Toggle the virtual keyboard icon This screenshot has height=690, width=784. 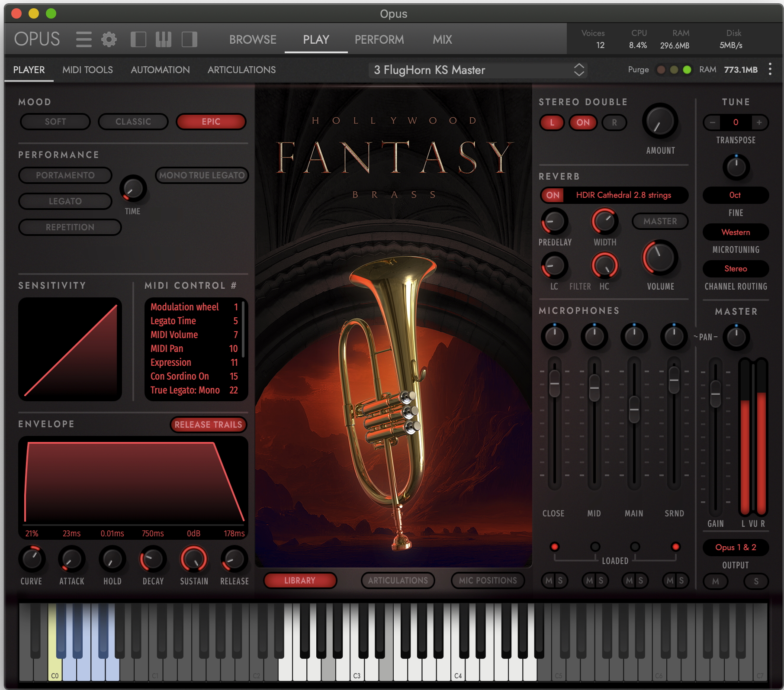pos(164,39)
